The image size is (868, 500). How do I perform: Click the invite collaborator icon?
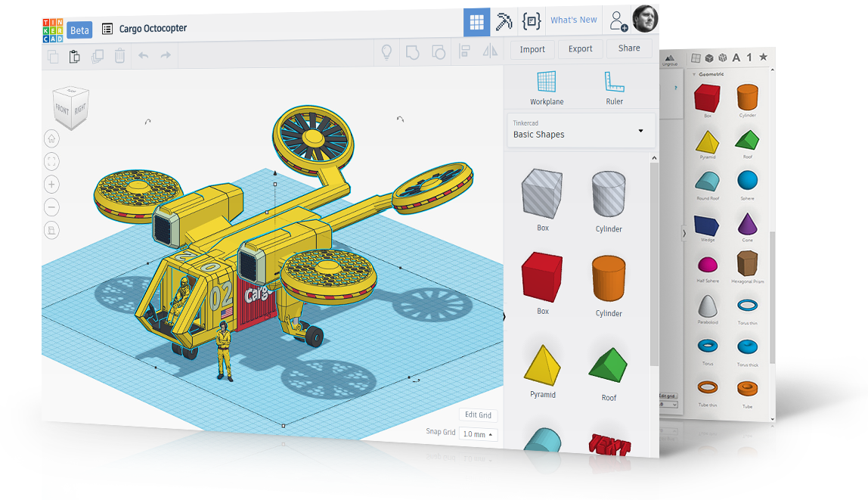618,21
